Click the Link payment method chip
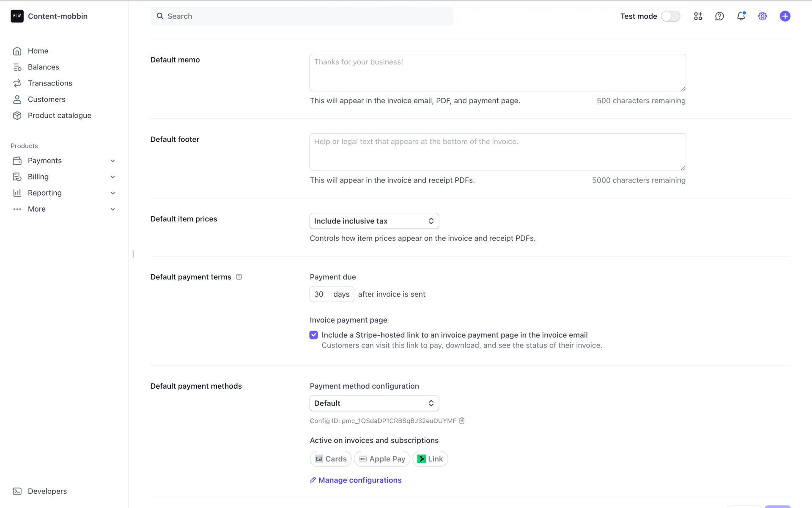 coord(430,459)
